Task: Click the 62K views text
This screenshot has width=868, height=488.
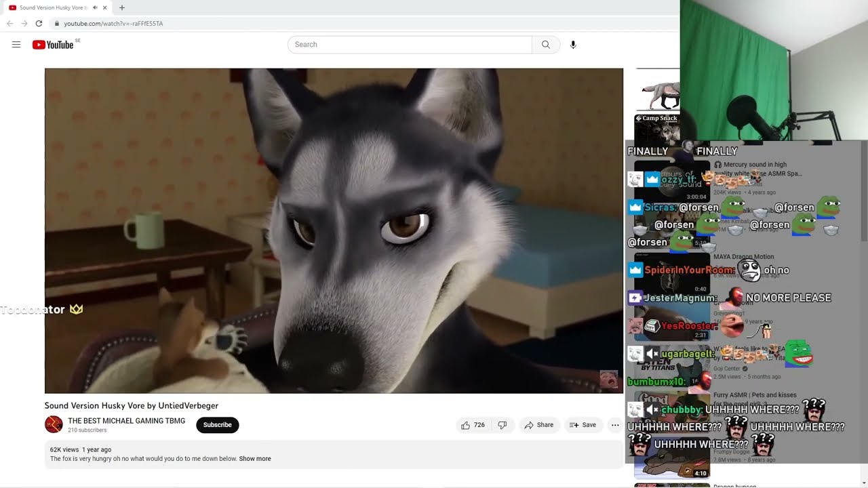Action: point(64,449)
